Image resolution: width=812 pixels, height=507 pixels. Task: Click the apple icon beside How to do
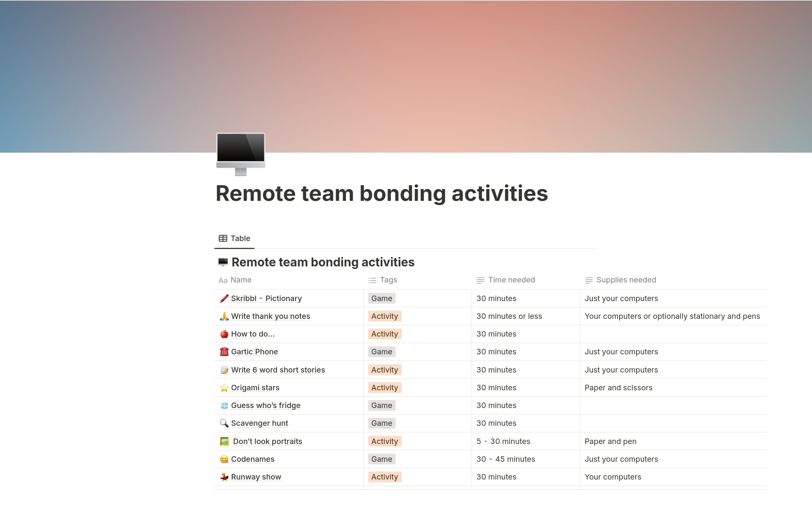point(224,334)
